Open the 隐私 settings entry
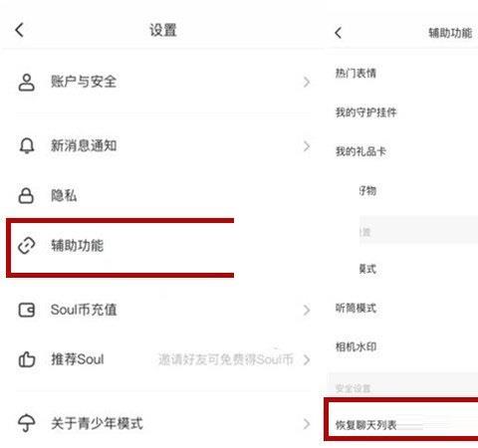The image size is (478, 448). click(x=162, y=195)
